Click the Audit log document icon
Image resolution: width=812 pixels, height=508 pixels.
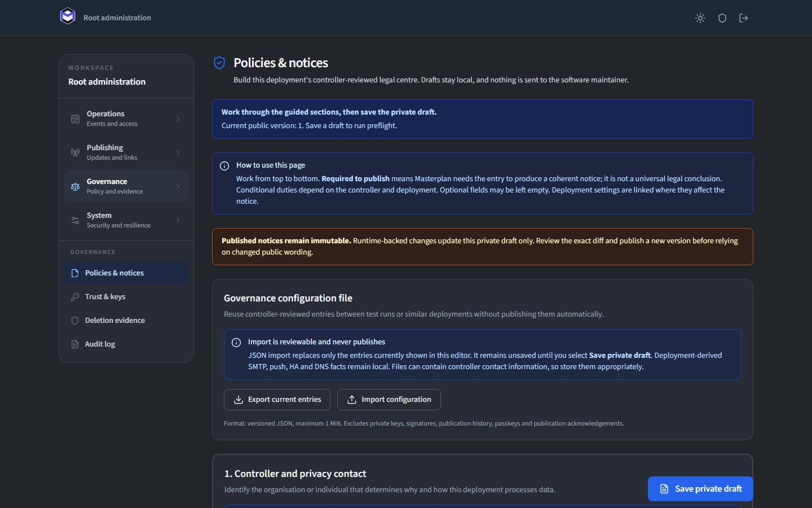pos(75,344)
